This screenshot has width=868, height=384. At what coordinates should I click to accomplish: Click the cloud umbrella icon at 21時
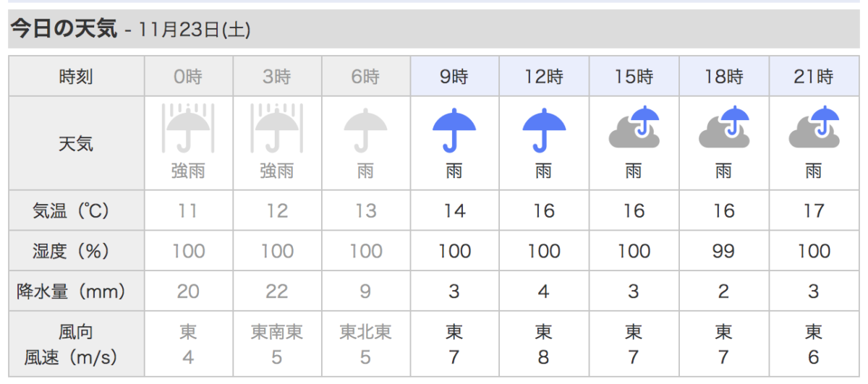tap(814, 127)
